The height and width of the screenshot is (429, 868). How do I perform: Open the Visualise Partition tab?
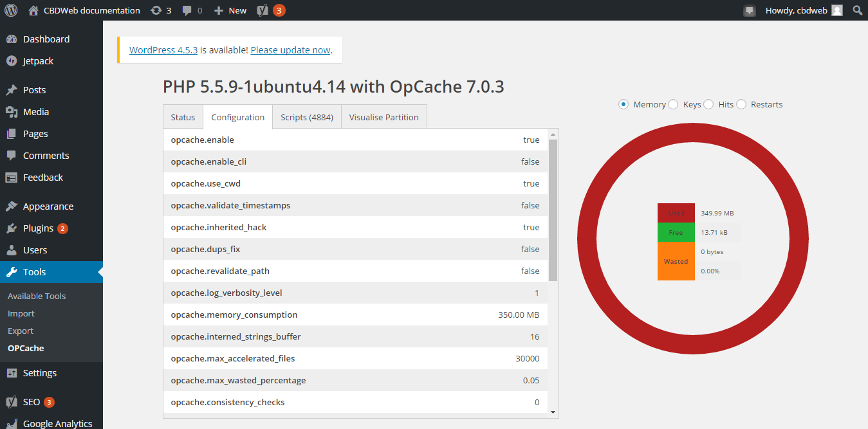pyautogui.click(x=384, y=117)
